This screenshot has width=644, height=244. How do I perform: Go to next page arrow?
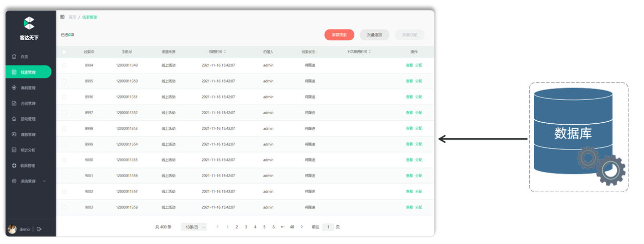point(302,227)
